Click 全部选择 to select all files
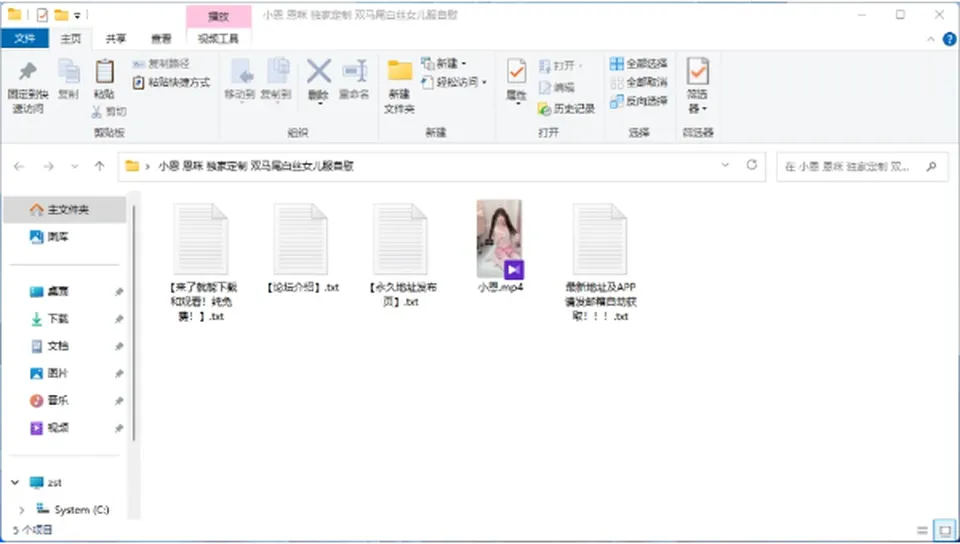 pos(639,63)
